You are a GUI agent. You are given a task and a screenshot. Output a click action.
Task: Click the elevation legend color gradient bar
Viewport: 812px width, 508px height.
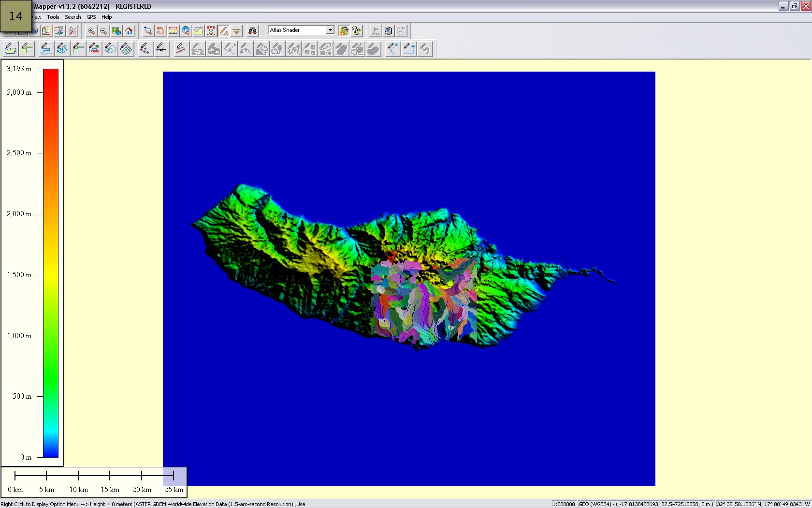(x=51, y=263)
